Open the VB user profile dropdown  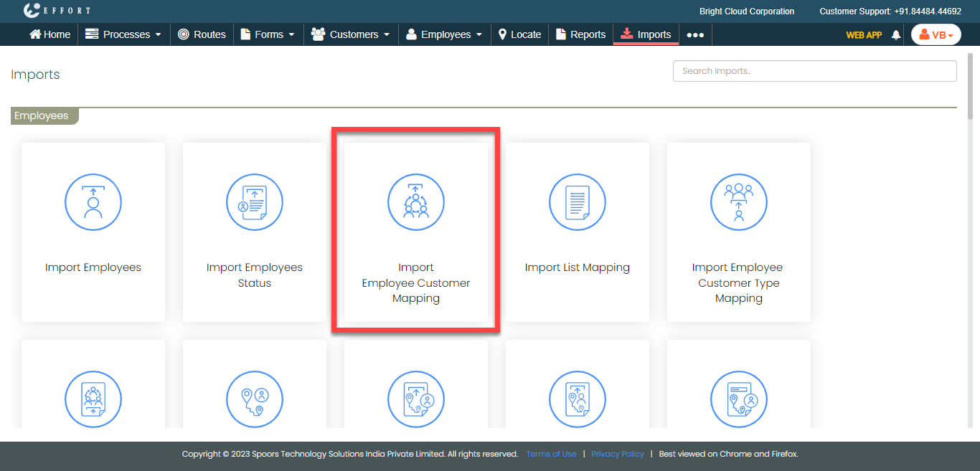click(936, 34)
